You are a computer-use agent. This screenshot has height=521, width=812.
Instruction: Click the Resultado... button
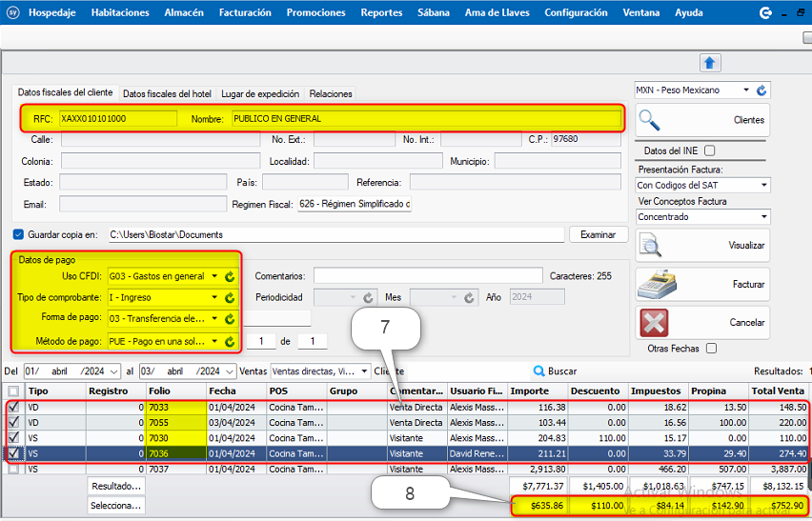tap(116, 486)
